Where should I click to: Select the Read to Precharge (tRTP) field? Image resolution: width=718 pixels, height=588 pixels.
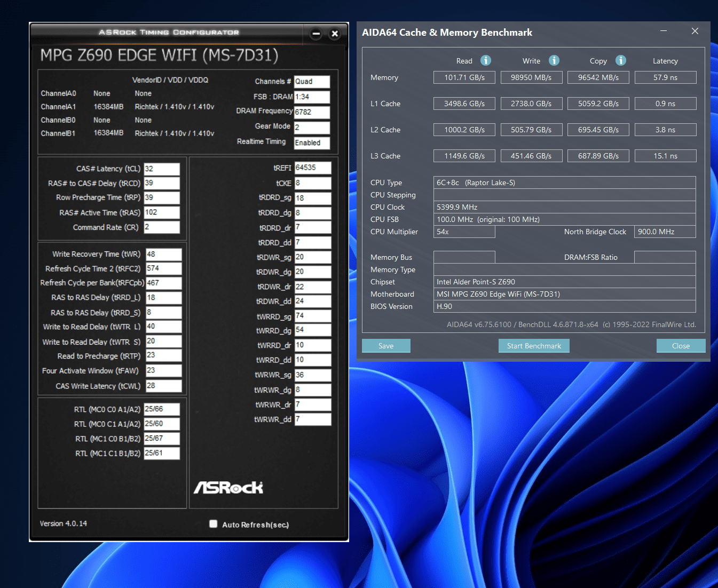pyautogui.click(x=163, y=355)
